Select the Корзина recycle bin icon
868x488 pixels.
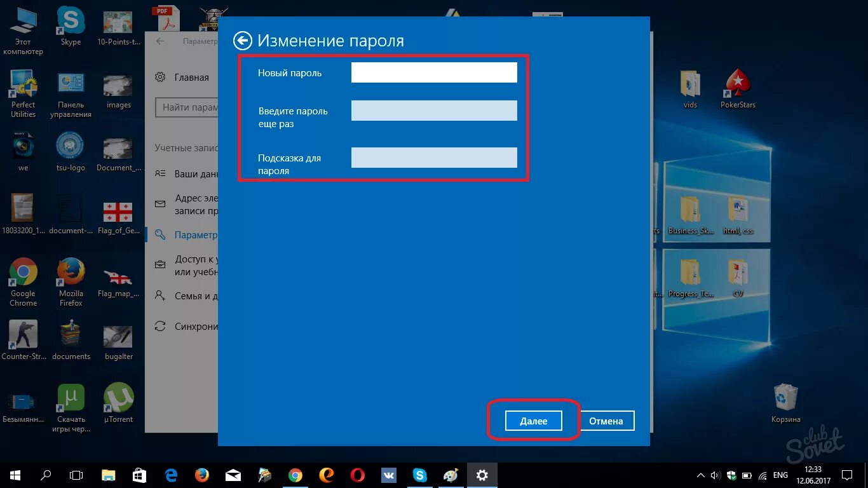pyautogui.click(x=786, y=404)
